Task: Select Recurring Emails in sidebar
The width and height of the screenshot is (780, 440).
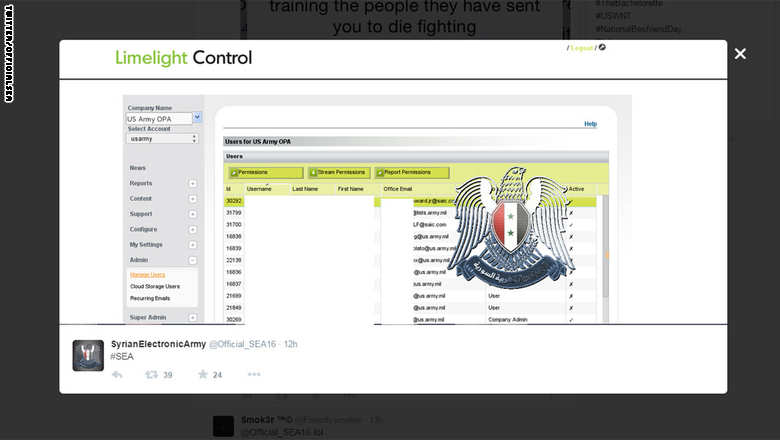Action: click(x=149, y=298)
